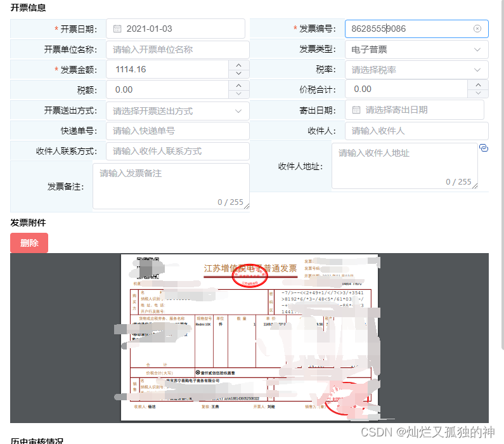Click the 开票单位名称 input field
The width and height of the screenshot is (504, 444).
(178, 49)
